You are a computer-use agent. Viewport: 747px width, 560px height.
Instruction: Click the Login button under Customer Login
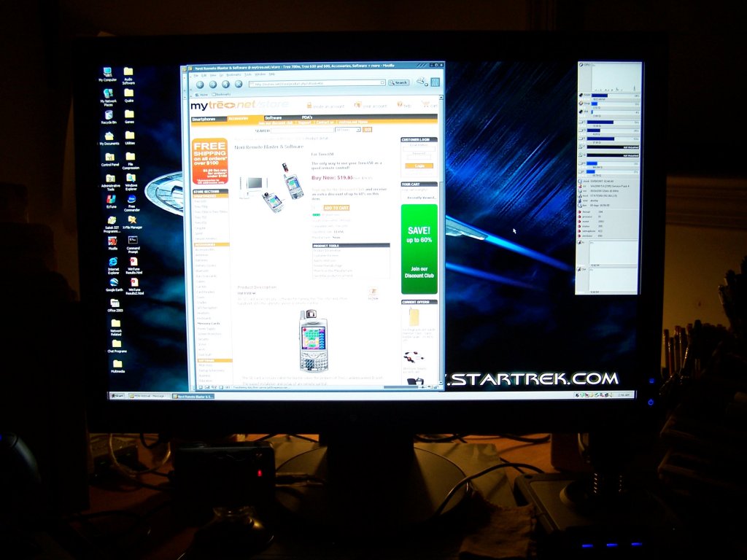pos(419,166)
